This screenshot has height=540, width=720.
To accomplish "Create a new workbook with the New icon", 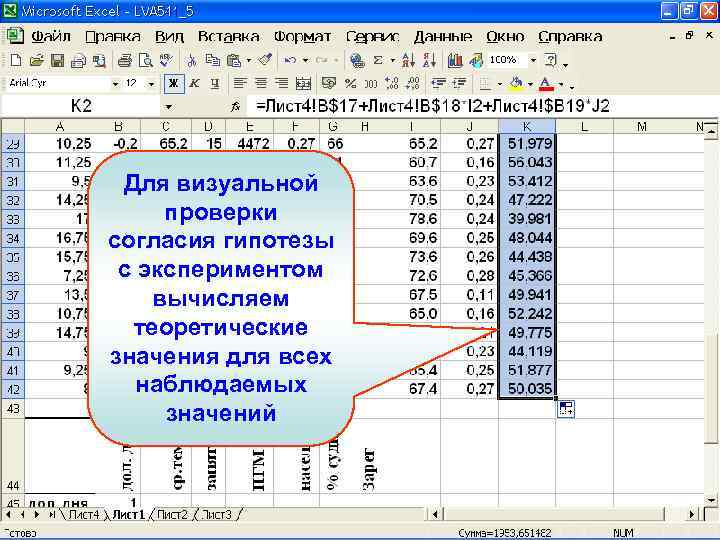I will click(16, 60).
